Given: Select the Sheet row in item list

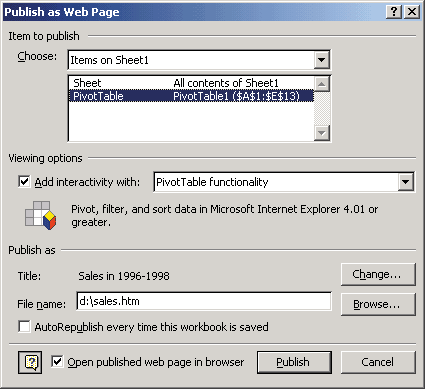Looking at the screenshot, I should point(191,83).
